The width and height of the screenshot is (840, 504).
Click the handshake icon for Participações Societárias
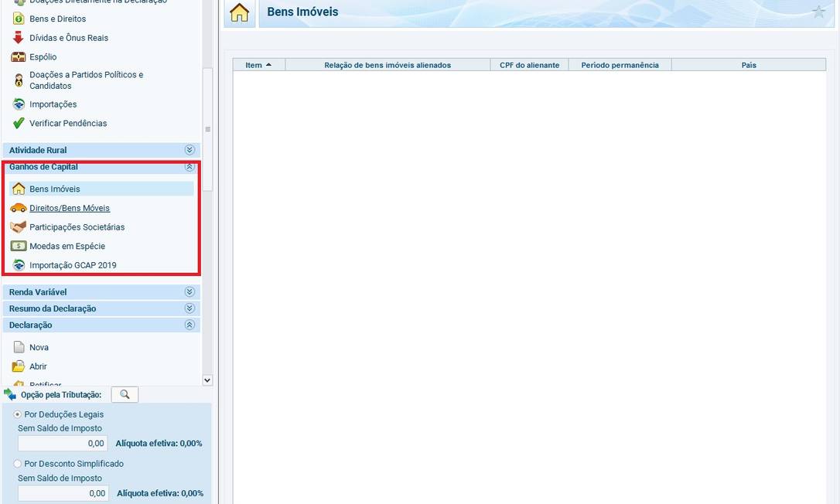[x=19, y=227]
